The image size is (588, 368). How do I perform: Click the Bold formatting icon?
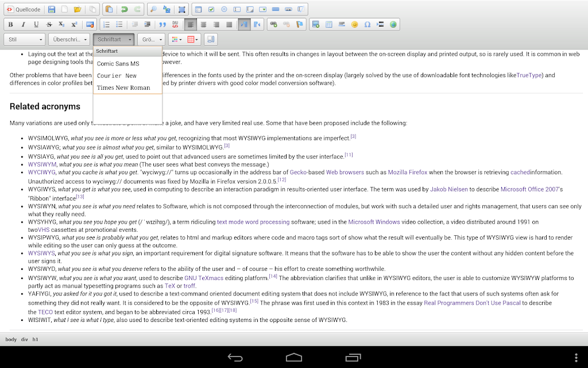[x=10, y=24]
